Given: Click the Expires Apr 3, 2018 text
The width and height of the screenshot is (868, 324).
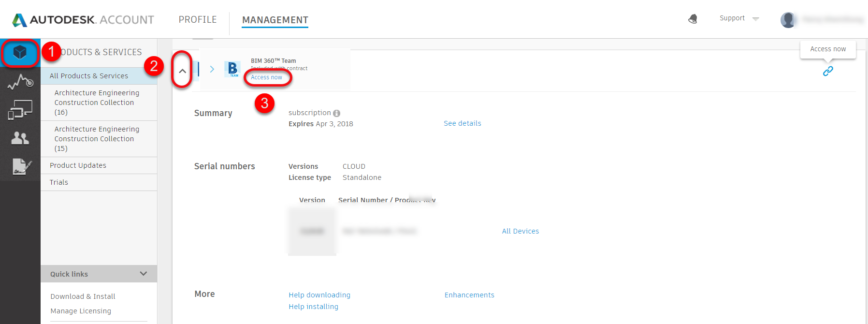Looking at the screenshot, I should (x=321, y=124).
